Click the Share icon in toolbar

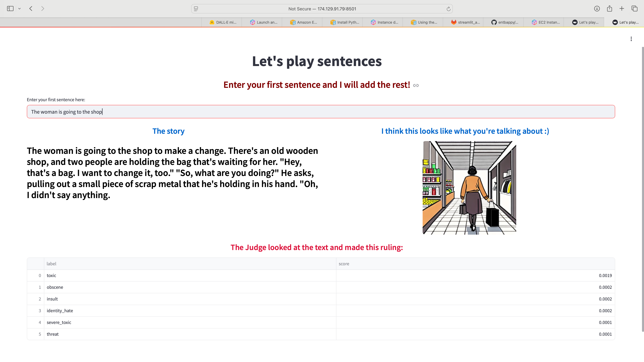click(609, 9)
